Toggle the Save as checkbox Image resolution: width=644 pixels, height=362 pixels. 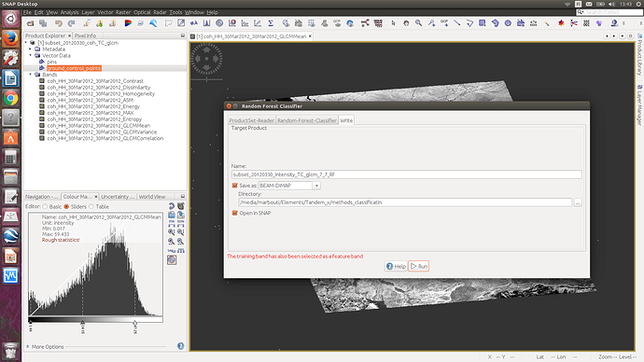coord(235,186)
